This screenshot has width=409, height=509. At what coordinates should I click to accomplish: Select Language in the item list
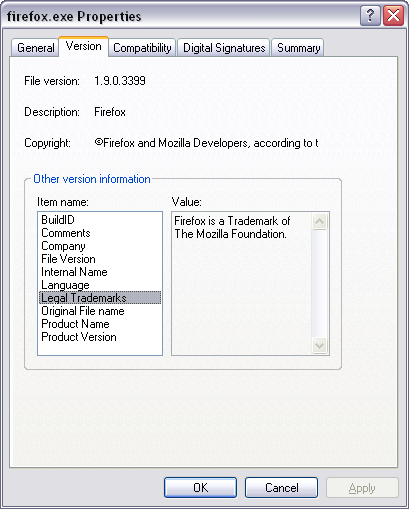tap(100, 285)
